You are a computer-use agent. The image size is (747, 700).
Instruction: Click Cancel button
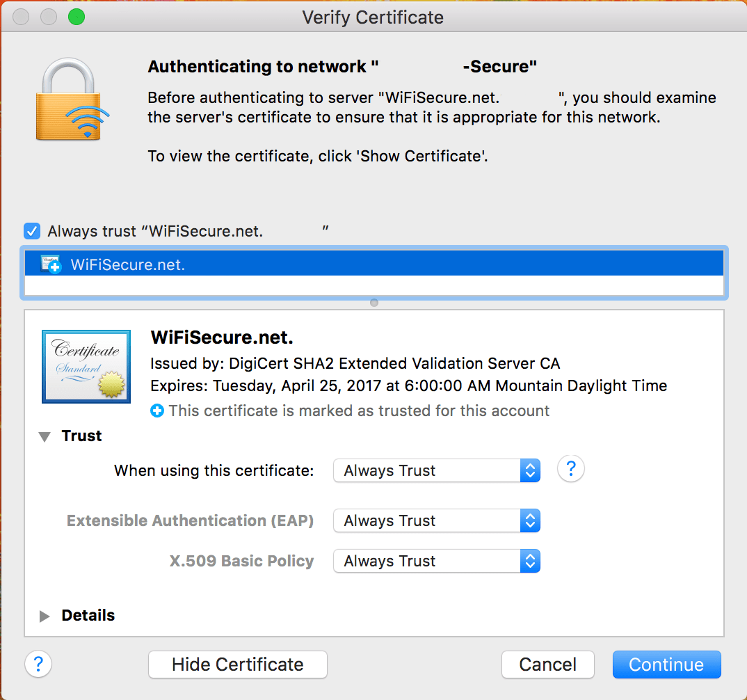pos(548,665)
